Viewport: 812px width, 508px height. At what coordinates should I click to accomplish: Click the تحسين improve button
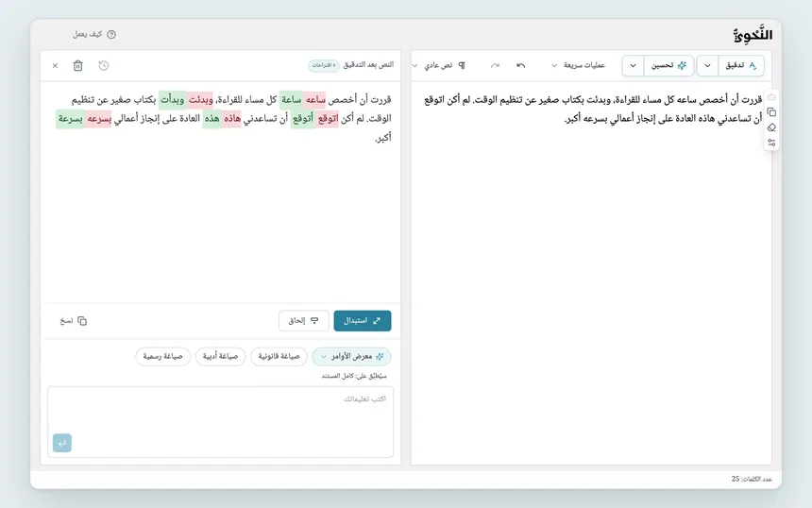668,66
